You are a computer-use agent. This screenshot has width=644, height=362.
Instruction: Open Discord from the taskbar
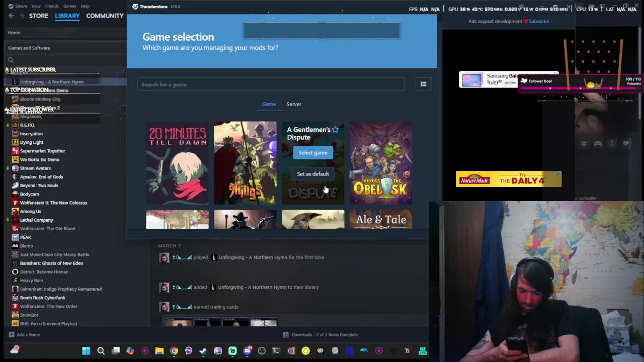pos(247,350)
